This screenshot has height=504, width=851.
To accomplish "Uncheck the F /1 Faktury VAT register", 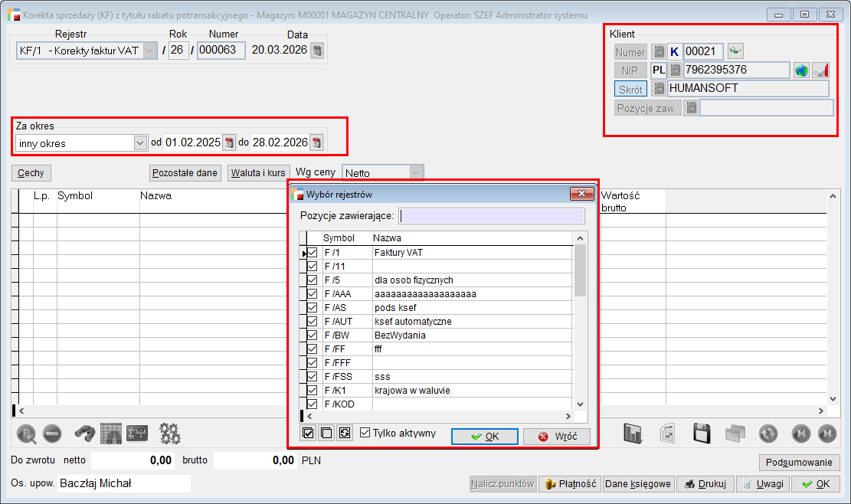I will 313,253.
